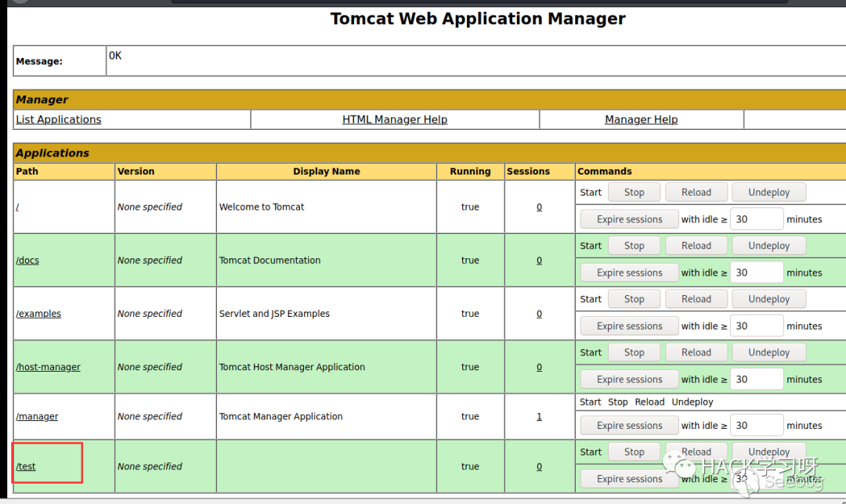The height and width of the screenshot is (504, 846).
Task: Open the /test application path
Action: pos(26,466)
